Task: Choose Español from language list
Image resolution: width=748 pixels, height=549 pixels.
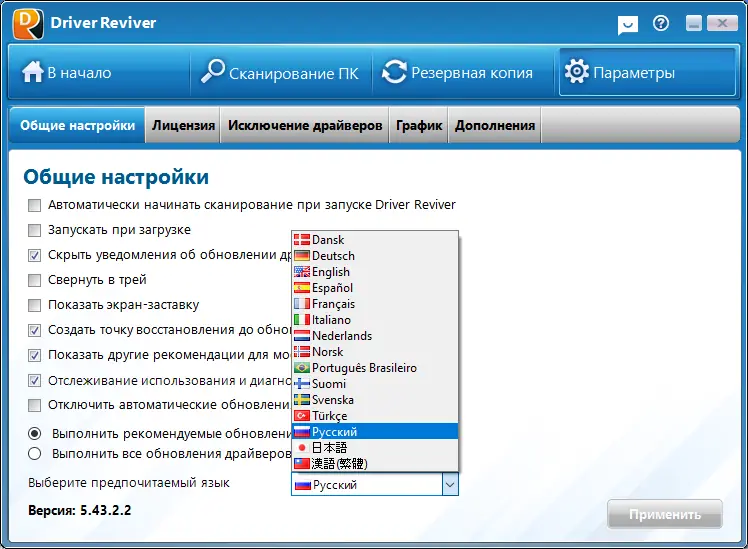Action: point(375,288)
